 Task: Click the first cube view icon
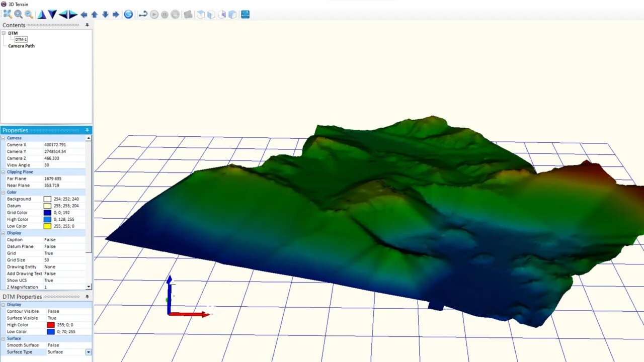click(x=201, y=15)
